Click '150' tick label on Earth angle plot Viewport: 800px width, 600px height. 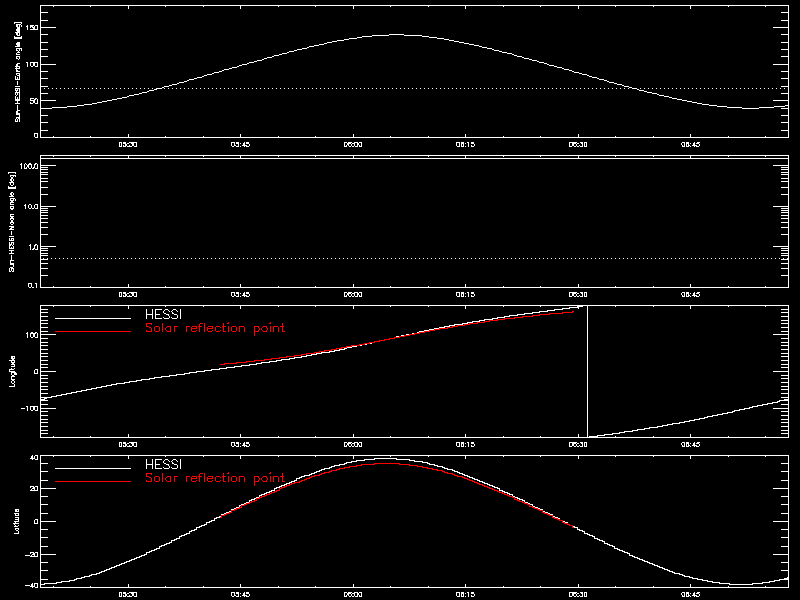(32, 28)
